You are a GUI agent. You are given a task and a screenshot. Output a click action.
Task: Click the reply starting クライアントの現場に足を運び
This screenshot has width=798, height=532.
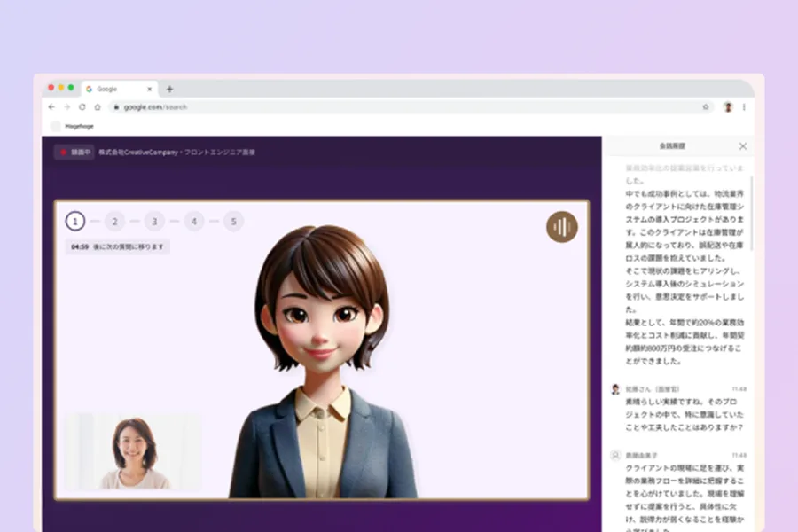tap(685, 497)
